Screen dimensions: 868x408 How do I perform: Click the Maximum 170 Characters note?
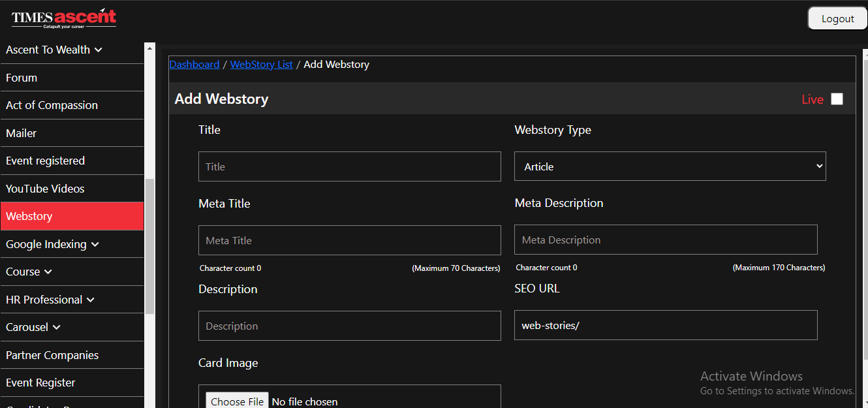[779, 268]
